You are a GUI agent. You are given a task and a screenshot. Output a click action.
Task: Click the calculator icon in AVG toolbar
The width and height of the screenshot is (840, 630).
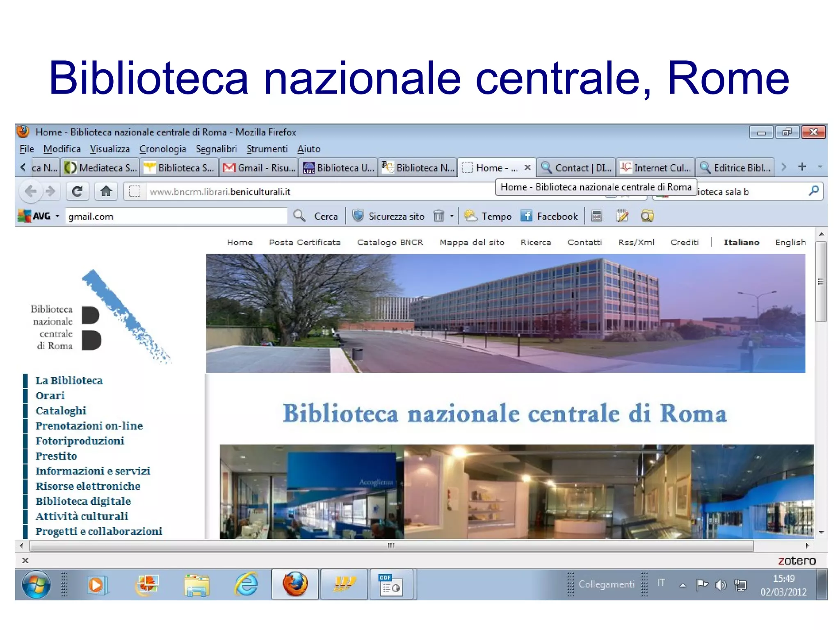coord(597,216)
